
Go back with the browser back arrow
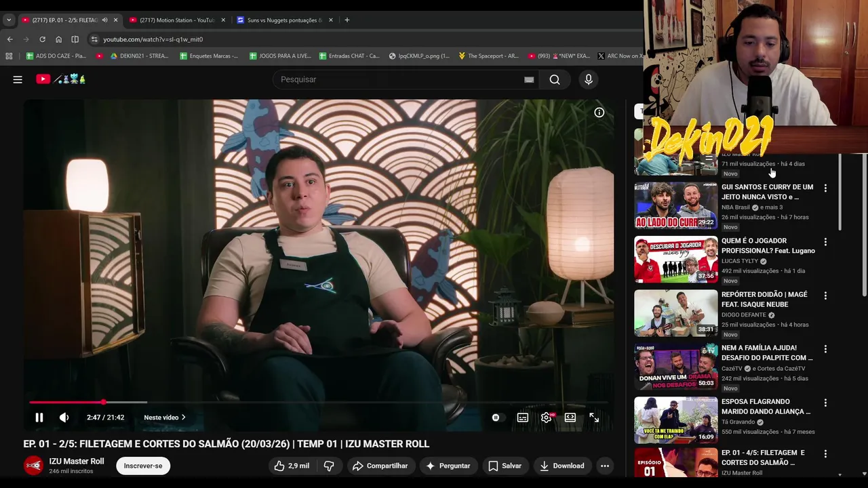pyautogui.click(x=9, y=39)
